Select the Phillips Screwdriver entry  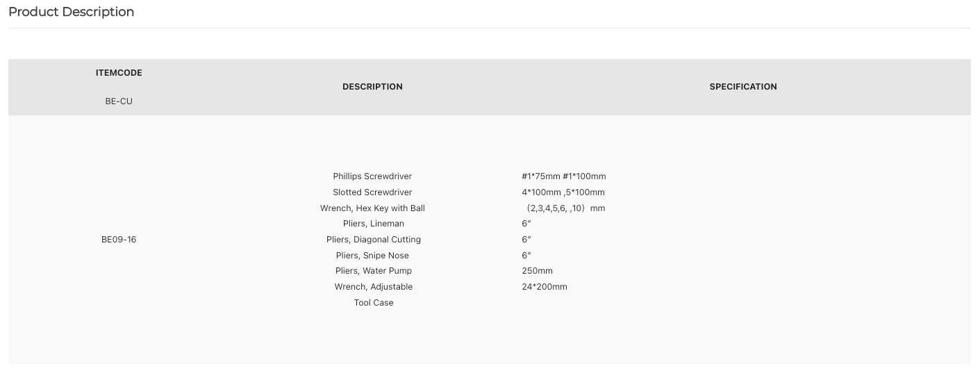[372, 176]
